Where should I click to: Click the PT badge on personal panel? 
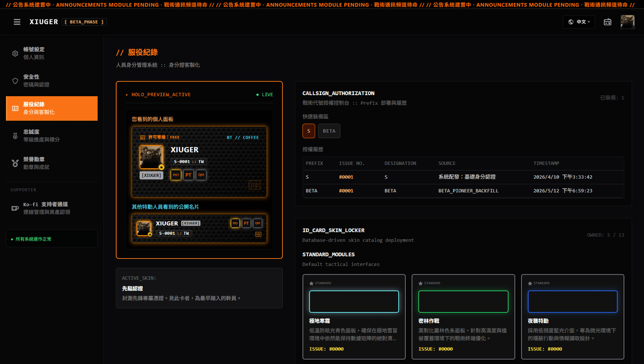point(188,175)
